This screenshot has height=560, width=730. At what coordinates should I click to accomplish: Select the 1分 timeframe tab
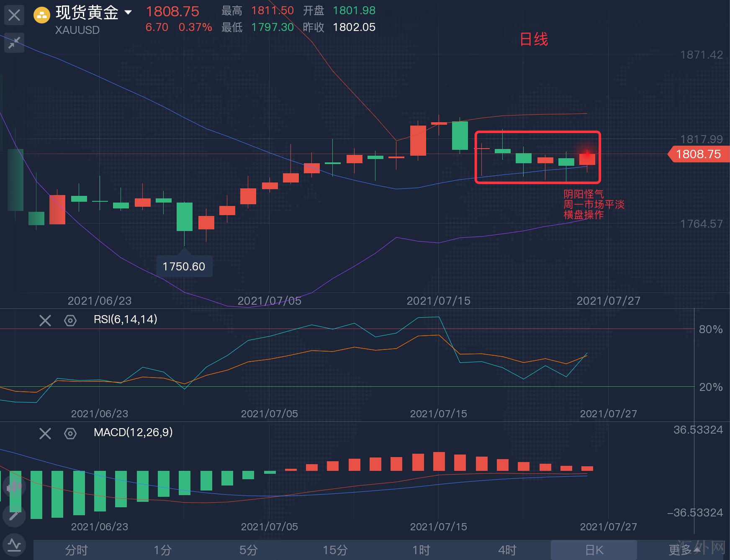pos(162,550)
